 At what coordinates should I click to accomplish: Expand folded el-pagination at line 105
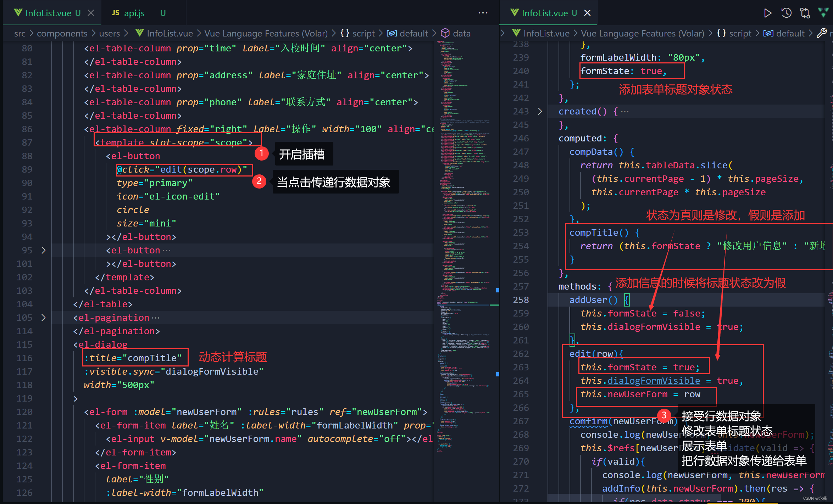coord(43,318)
